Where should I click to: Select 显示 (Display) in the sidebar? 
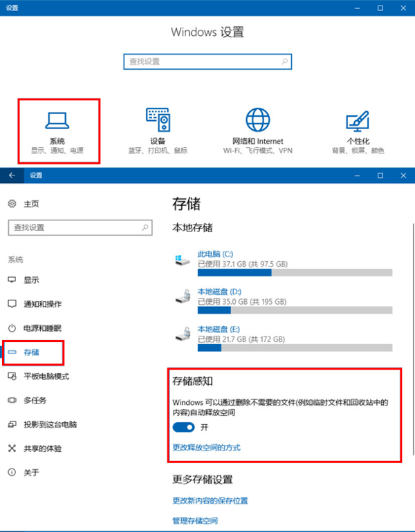31,280
